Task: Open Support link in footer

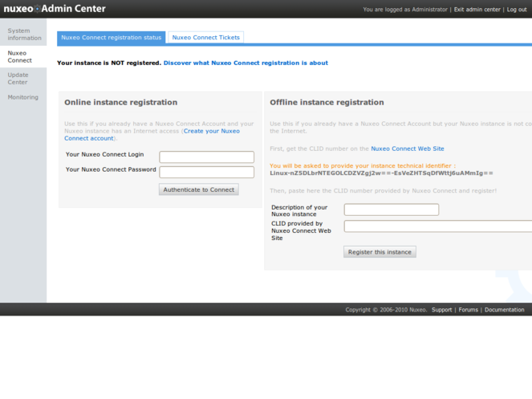Action: [441, 310]
